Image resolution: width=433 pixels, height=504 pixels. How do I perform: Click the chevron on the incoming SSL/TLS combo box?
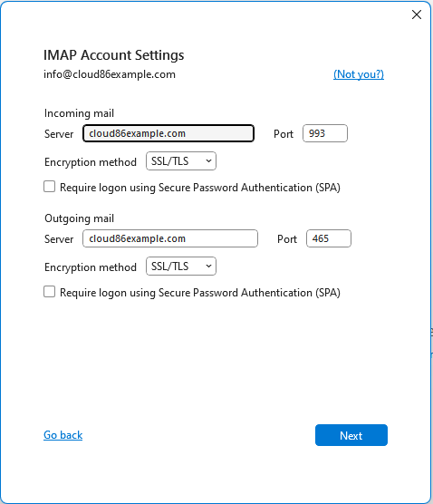pyautogui.click(x=208, y=161)
